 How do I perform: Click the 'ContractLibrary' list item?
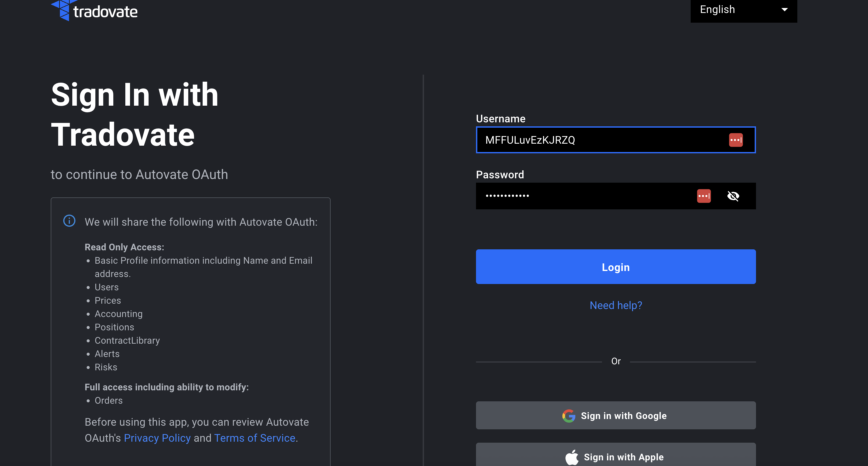click(127, 340)
